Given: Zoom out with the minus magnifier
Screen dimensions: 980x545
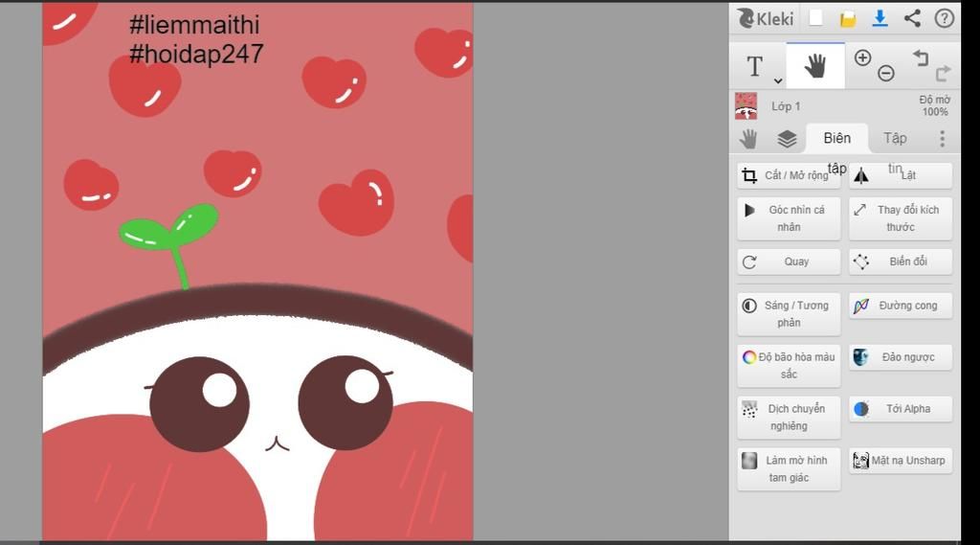Looking at the screenshot, I should point(885,73).
